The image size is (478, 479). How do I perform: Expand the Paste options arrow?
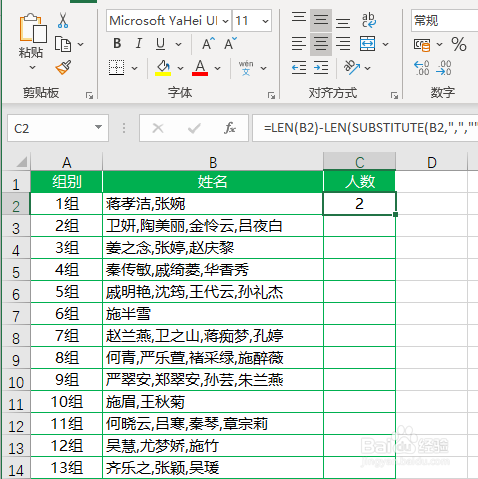(x=32, y=67)
